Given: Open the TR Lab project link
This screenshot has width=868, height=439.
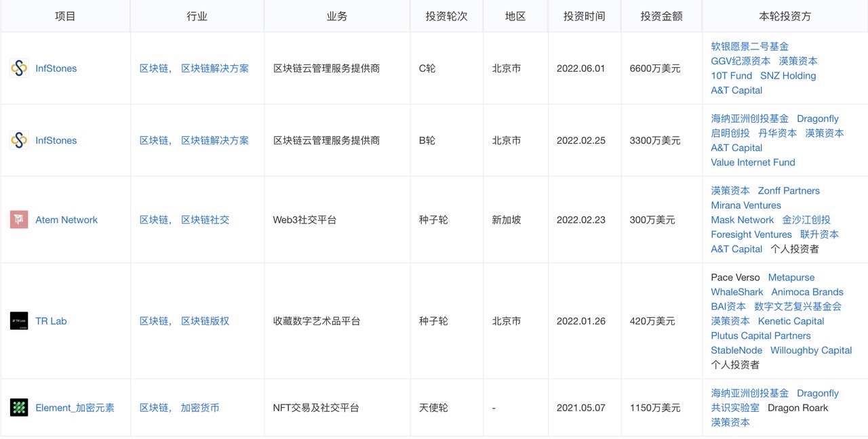Looking at the screenshot, I should [x=51, y=321].
